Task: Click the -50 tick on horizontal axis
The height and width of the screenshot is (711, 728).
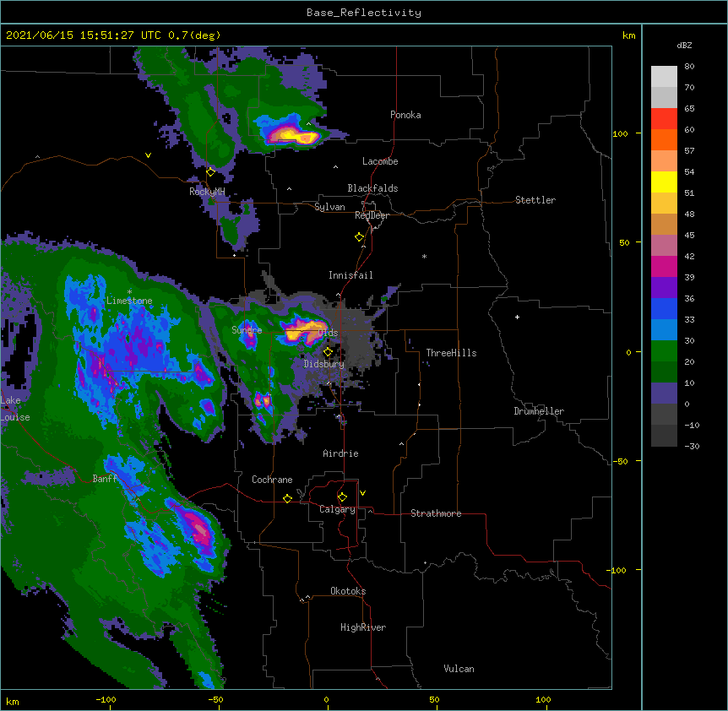Action: (x=215, y=699)
